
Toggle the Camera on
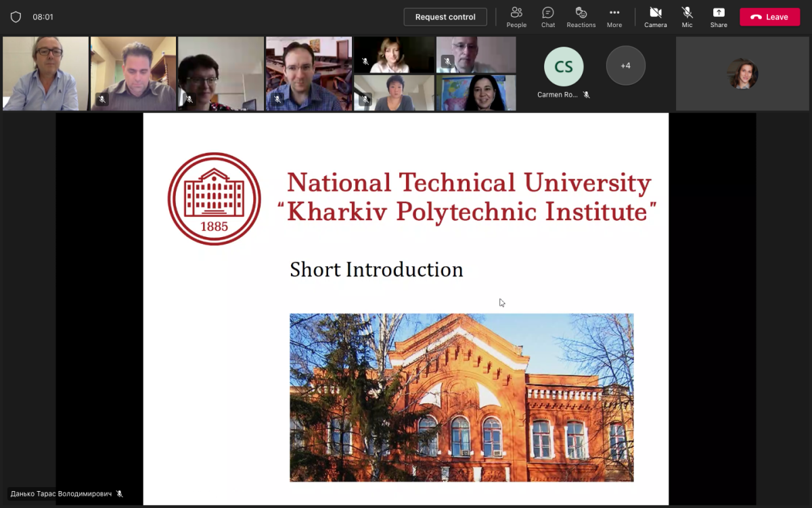pos(655,17)
